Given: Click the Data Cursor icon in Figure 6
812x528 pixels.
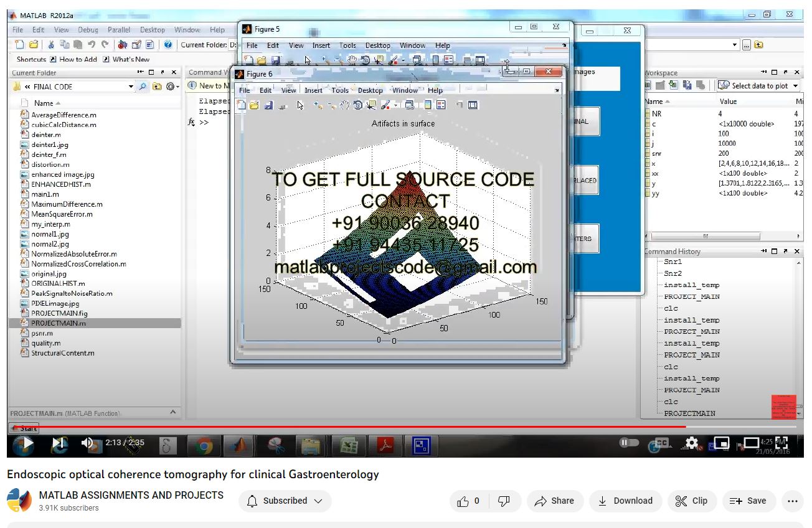Looking at the screenshot, I should tap(372, 105).
